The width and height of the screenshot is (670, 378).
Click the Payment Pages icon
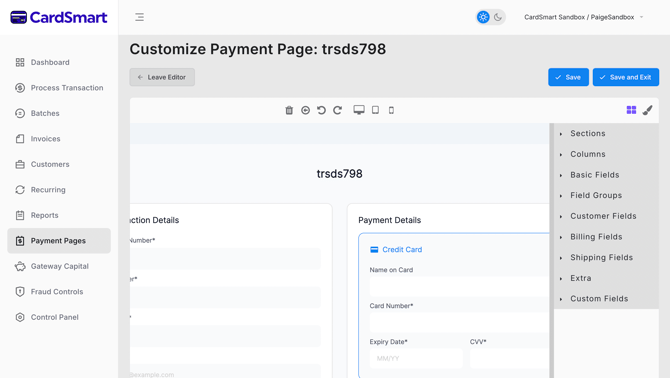pos(20,241)
